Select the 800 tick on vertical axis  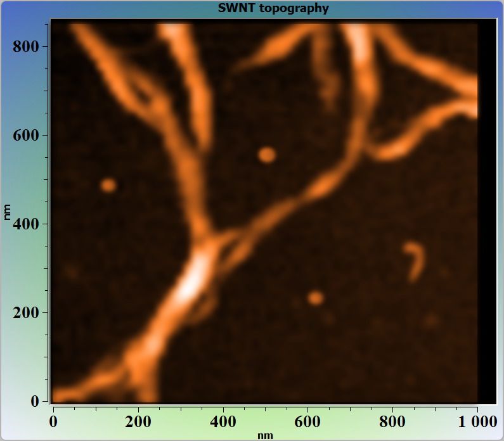pos(27,46)
